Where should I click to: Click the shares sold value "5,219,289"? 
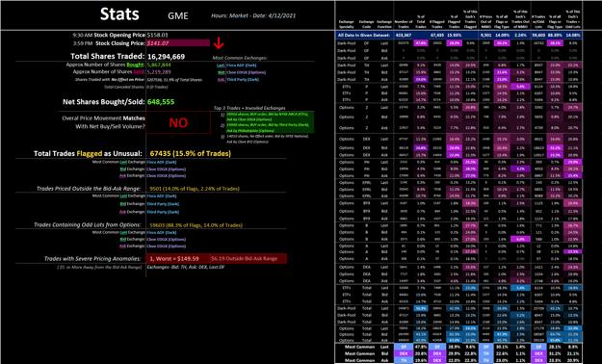pos(159,72)
